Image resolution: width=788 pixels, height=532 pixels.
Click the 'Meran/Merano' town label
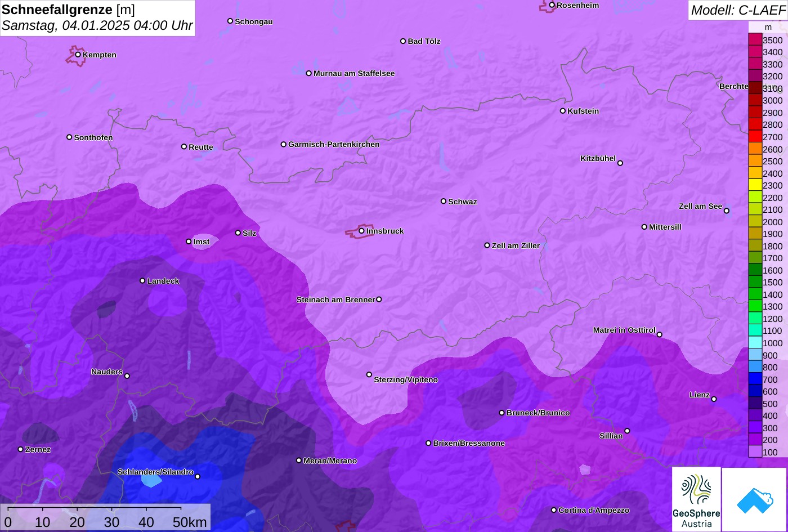pos(330,461)
